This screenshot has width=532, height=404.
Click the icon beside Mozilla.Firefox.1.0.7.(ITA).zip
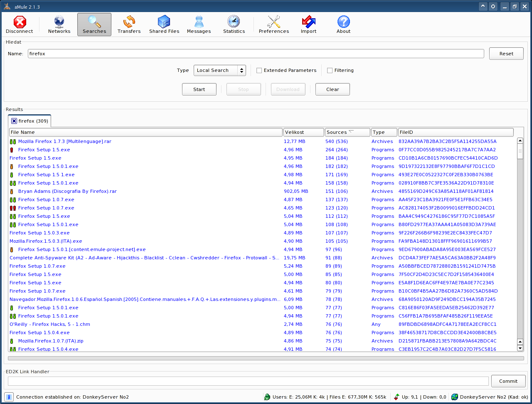pyautogui.click(x=12, y=341)
